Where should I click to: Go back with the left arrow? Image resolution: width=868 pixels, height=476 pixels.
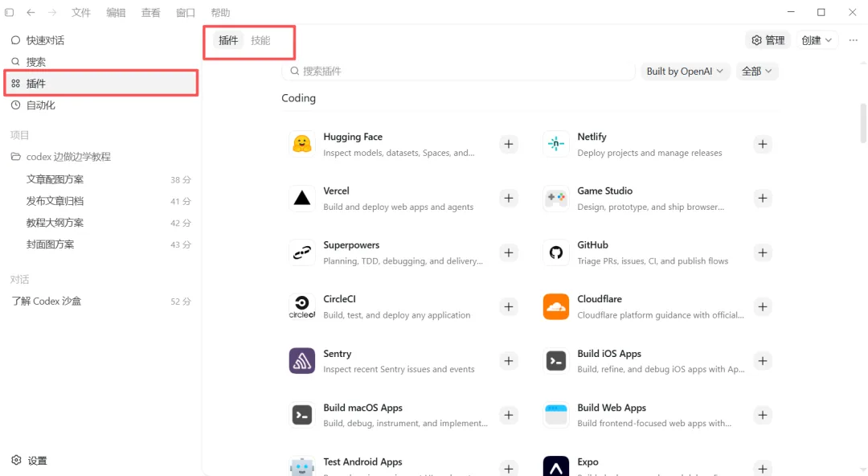(x=31, y=12)
